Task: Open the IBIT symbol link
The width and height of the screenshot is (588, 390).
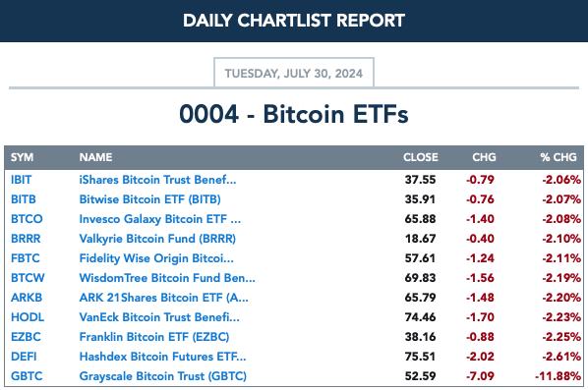Action: (21, 180)
